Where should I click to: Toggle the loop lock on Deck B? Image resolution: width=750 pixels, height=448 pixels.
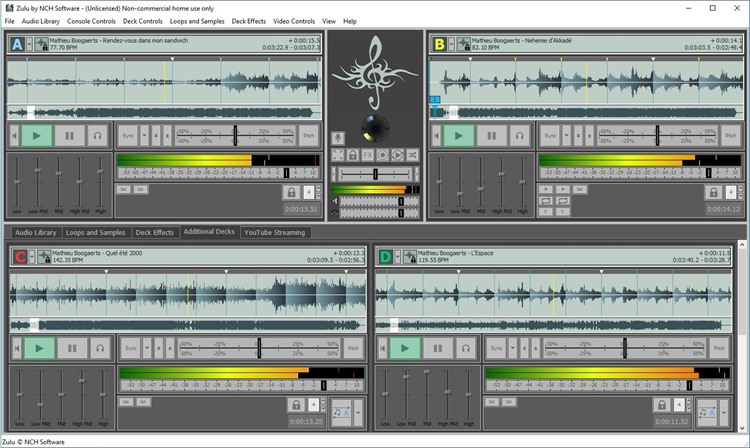pyautogui.click(x=713, y=191)
